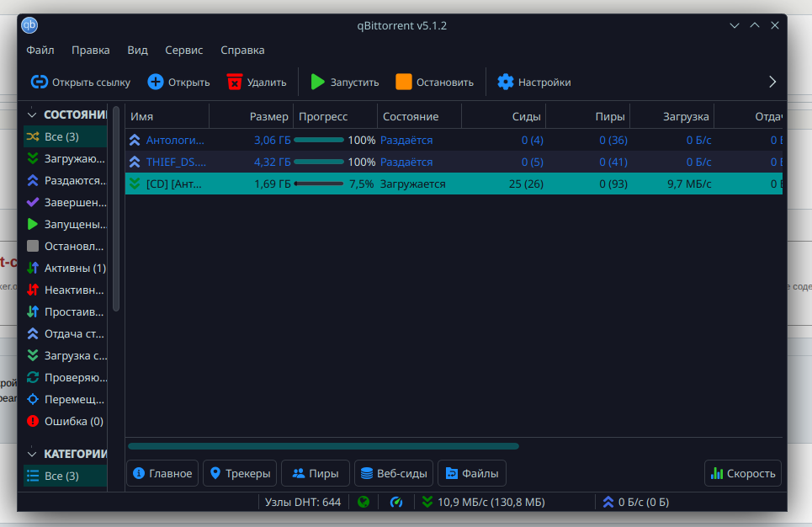The height and width of the screenshot is (527, 812).
Task: Filter by Завершен... (completed) status
Action: pyautogui.click(x=66, y=202)
